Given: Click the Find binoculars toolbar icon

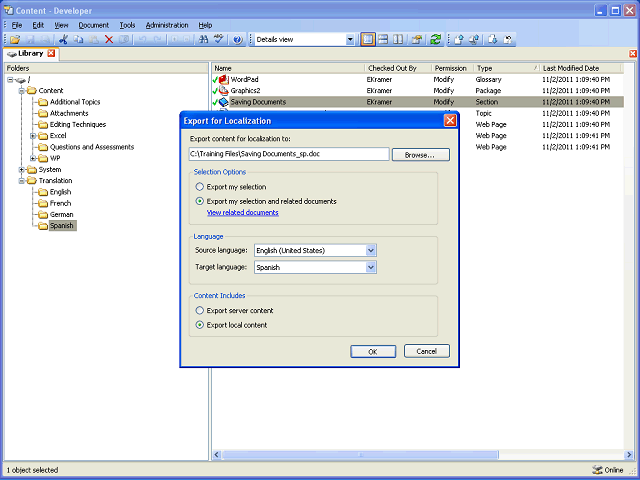Looking at the screenshot, I should [203, 40].
